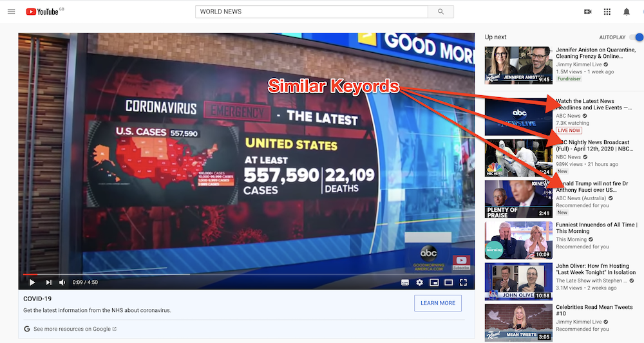Go to YouTube home via logo

tap(43, 12)
